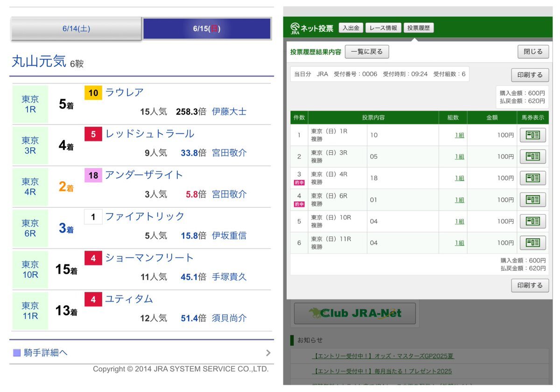Open trainer 伊坂重信 link
The width and height of the screenshot is (560, 392).
click(229, 236)
